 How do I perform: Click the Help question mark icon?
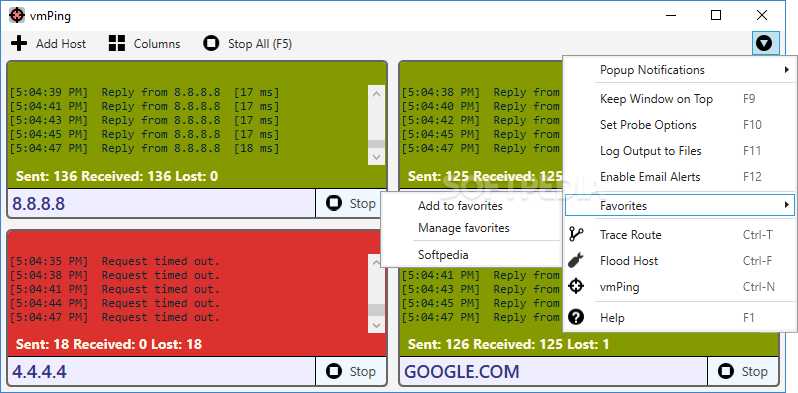click(576, 317)
